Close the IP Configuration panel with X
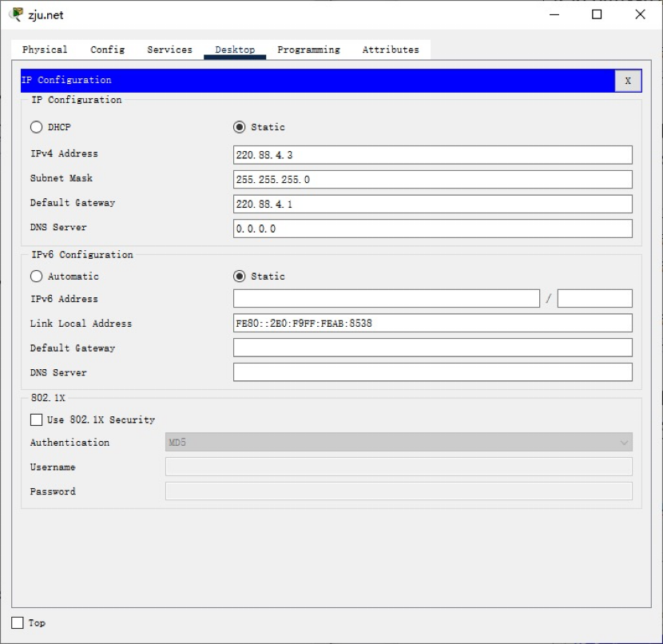The image size is (663, 644). pyautogui.click(x=627, y=81)
